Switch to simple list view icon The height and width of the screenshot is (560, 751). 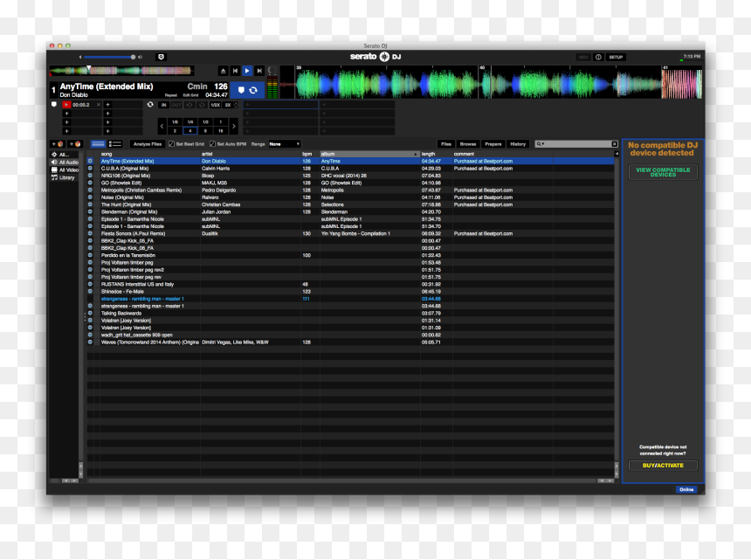pyautogui.click(x=98, y=143)
